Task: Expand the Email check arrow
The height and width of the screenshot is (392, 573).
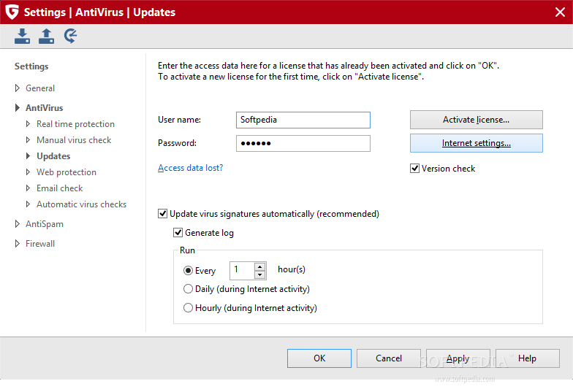Action: point(28,188)
